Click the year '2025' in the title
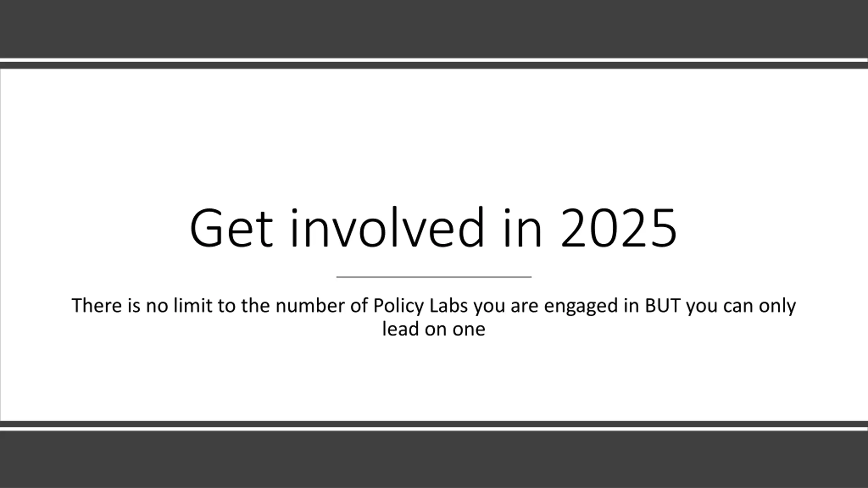 tap(619, 228)
